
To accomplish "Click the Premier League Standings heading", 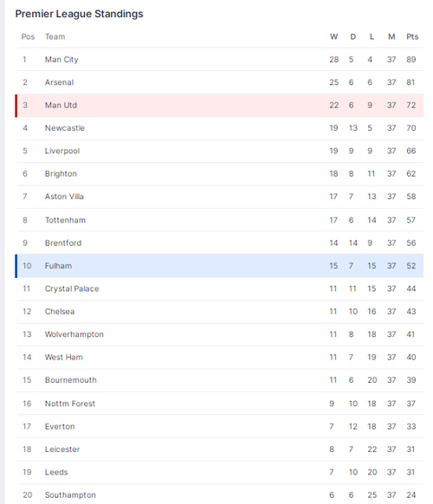I will click(79, 14).
